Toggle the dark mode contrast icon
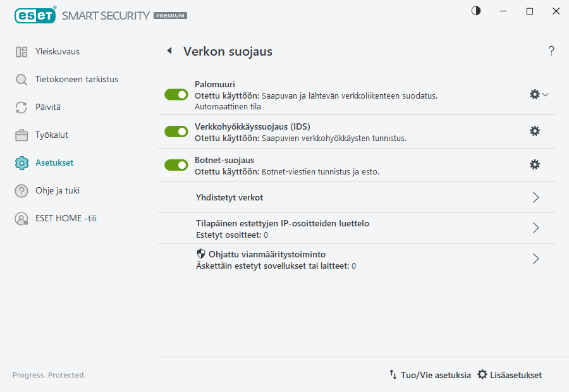Image resolution: width=569 pixels, height=392 pixels. [x=475, y=11]
